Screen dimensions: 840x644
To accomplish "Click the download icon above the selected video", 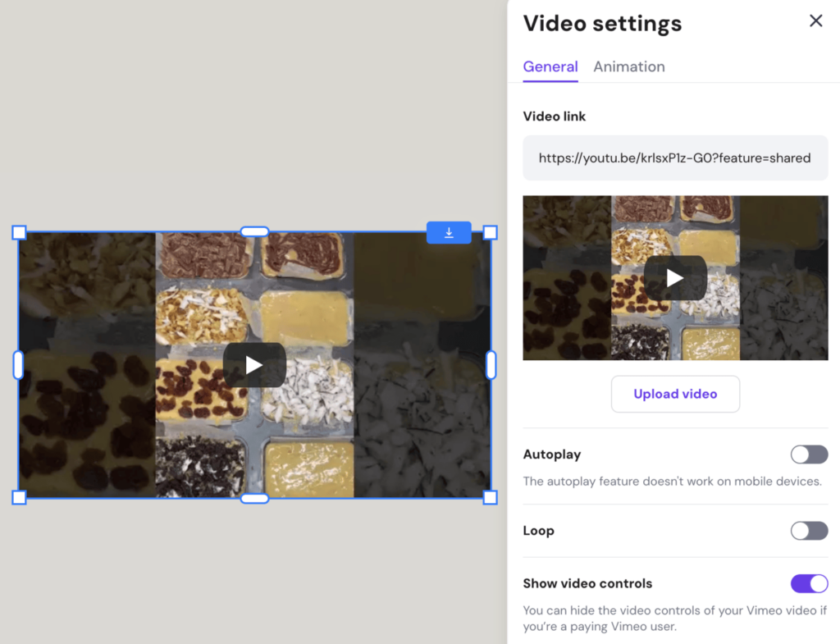I will pos(449,232).
